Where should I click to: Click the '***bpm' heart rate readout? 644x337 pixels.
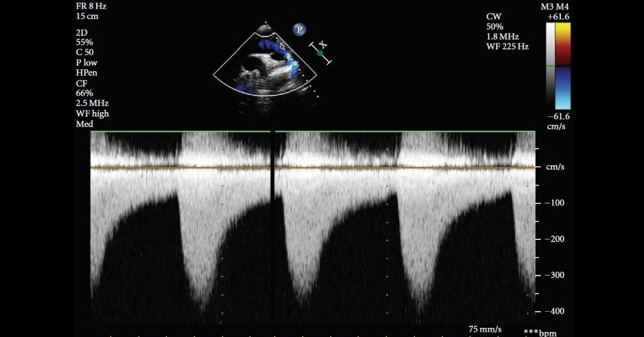tap(540, 333)
